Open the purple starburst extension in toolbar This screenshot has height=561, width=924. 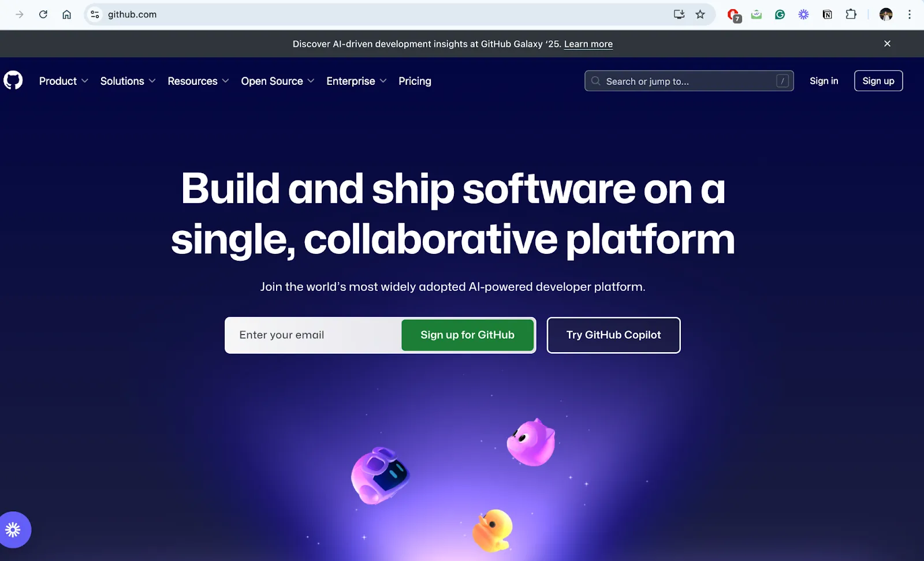[803, 14]
